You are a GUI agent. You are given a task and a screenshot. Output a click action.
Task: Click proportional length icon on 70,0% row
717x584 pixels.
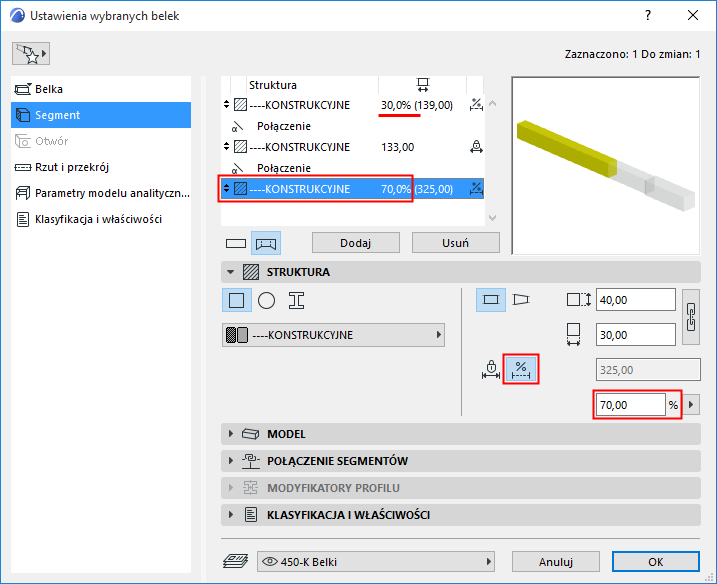pos(476,189)
